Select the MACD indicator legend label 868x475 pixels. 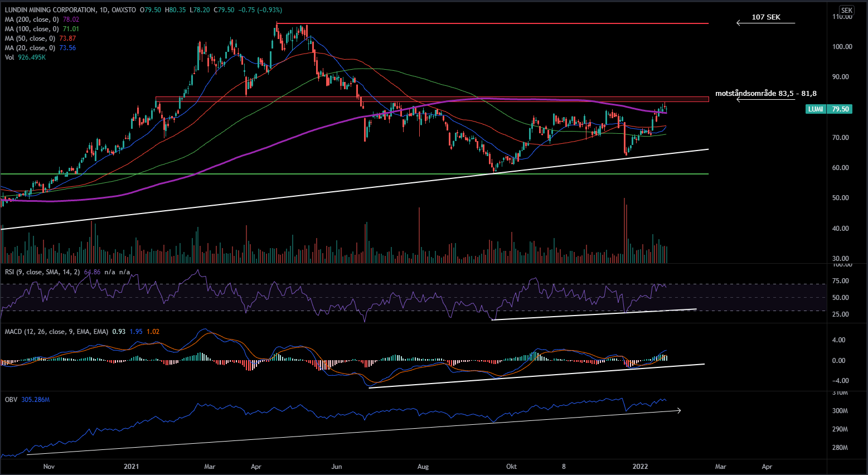point(56,332)
